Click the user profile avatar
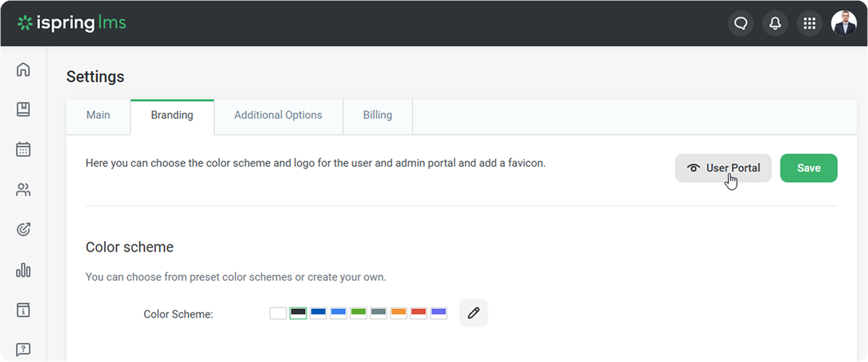 coord(843,24)
